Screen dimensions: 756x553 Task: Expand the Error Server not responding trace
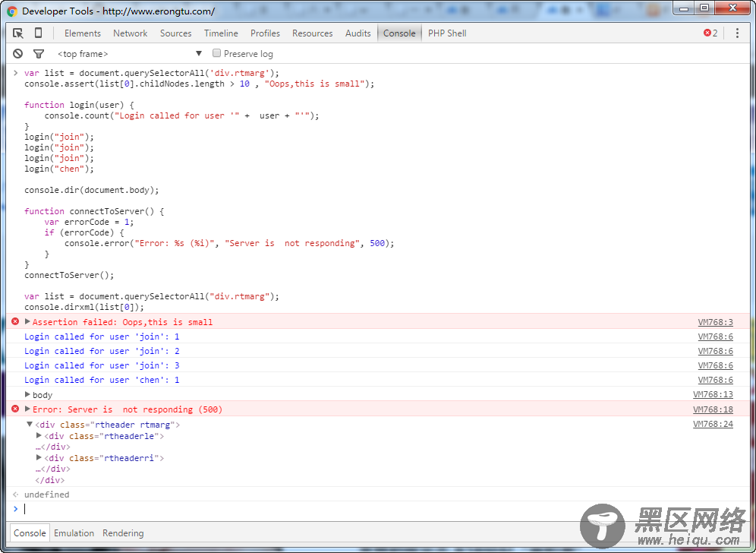(27, 409)
